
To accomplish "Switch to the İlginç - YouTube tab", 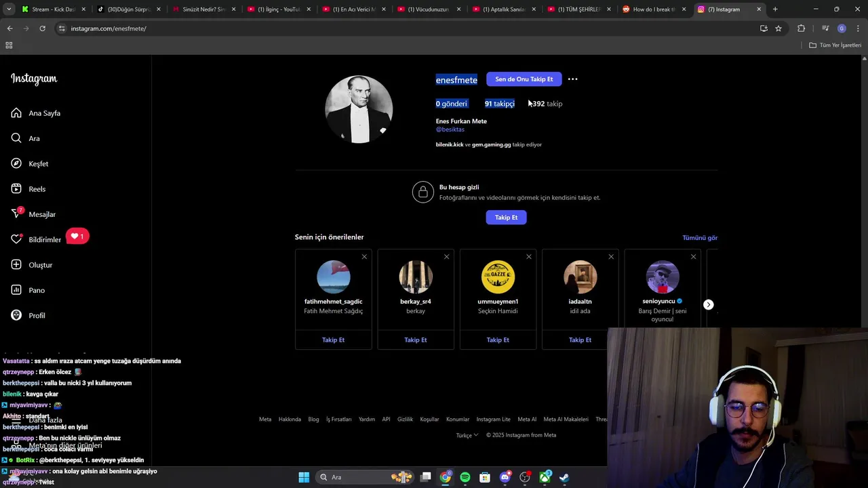I will 279,9.
